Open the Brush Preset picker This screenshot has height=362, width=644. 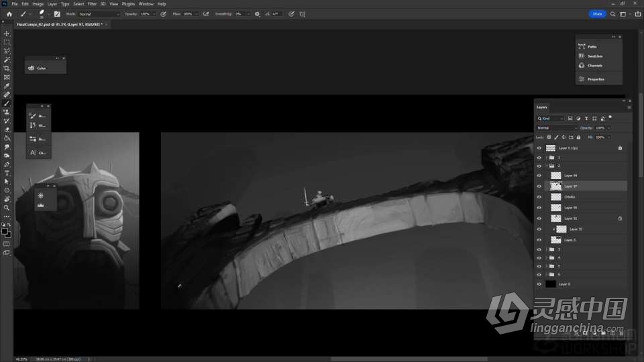click(42, 14)
